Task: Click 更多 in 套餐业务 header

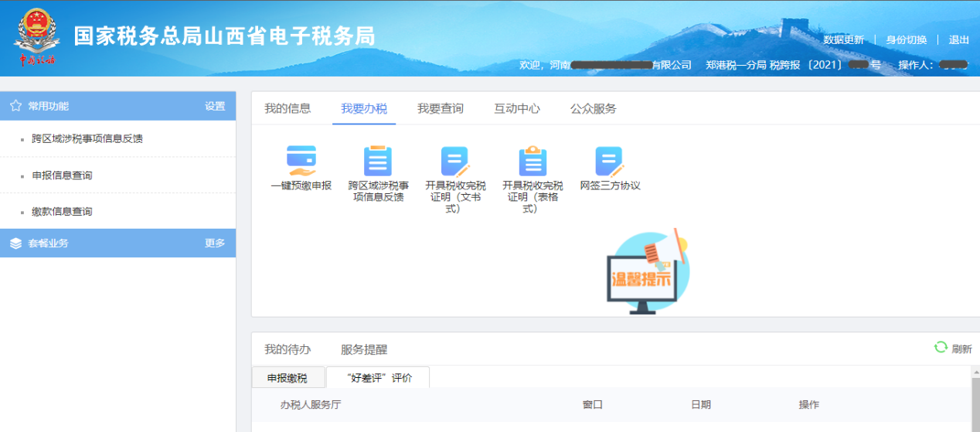Action: [x=215, y=243]
